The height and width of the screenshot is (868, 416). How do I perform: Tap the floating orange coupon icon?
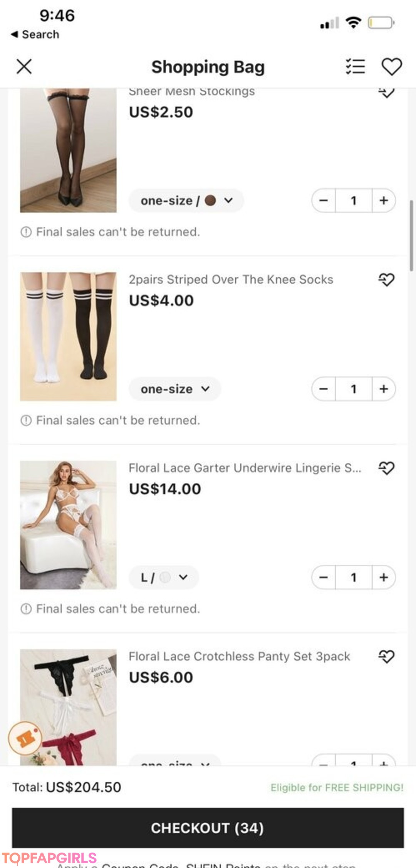click(25, 738)
